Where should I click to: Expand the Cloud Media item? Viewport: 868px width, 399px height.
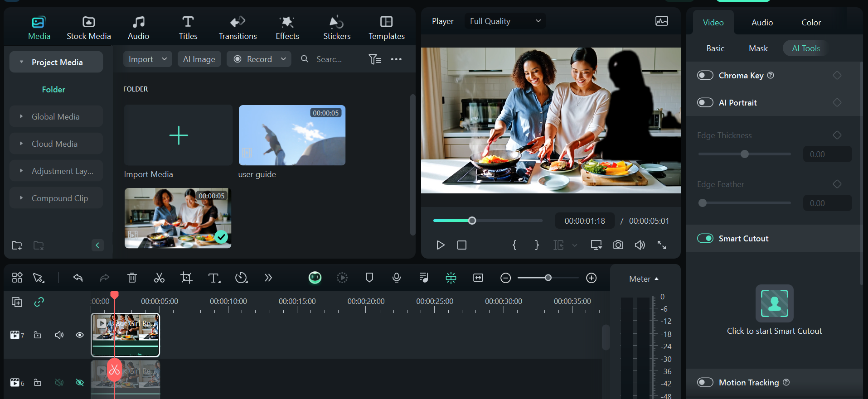tap(21, 144)
